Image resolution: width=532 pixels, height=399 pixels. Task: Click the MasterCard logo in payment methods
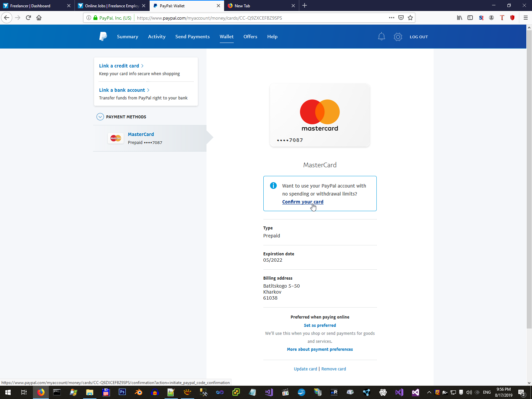pyautogui.click(x=116, y=138)
